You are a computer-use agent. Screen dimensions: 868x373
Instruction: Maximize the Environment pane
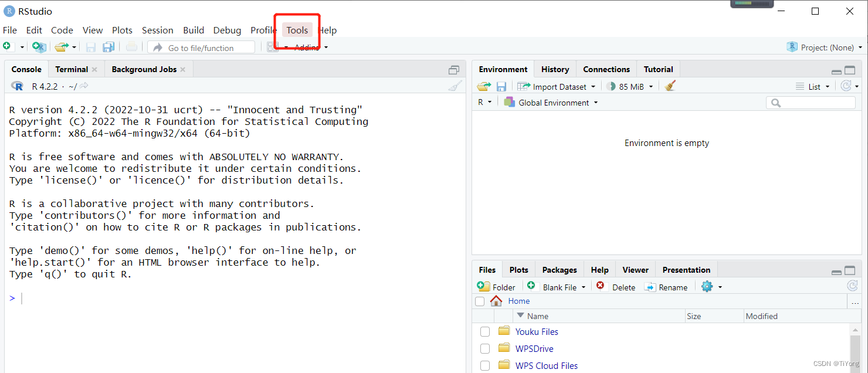tap(850, 70)
